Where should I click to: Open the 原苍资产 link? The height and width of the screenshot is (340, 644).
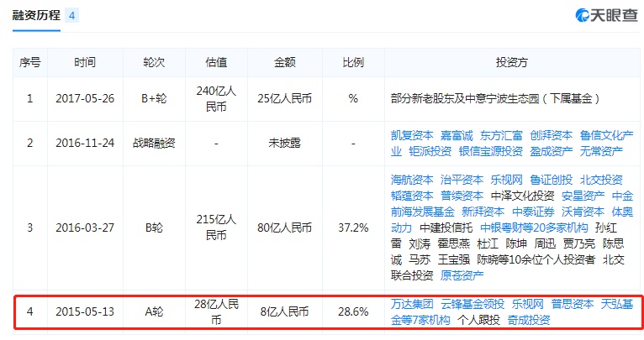pos(462,275)
